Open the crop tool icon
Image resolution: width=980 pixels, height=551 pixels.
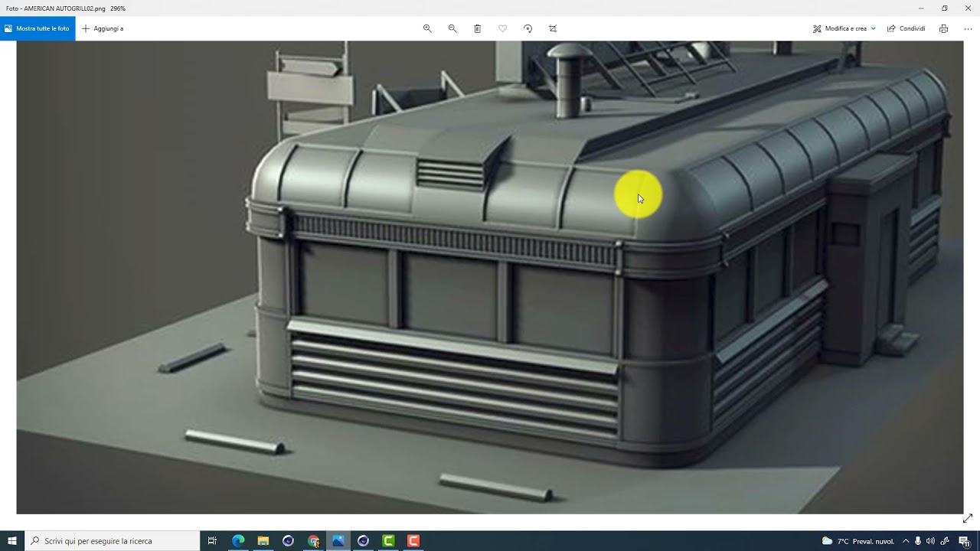click(553, 28)
